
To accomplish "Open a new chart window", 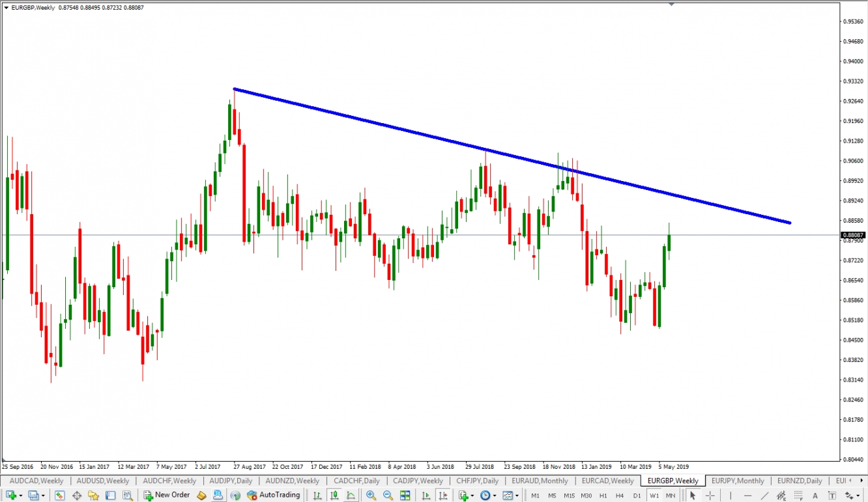I will pyautogui.click(x=11, y=495).
